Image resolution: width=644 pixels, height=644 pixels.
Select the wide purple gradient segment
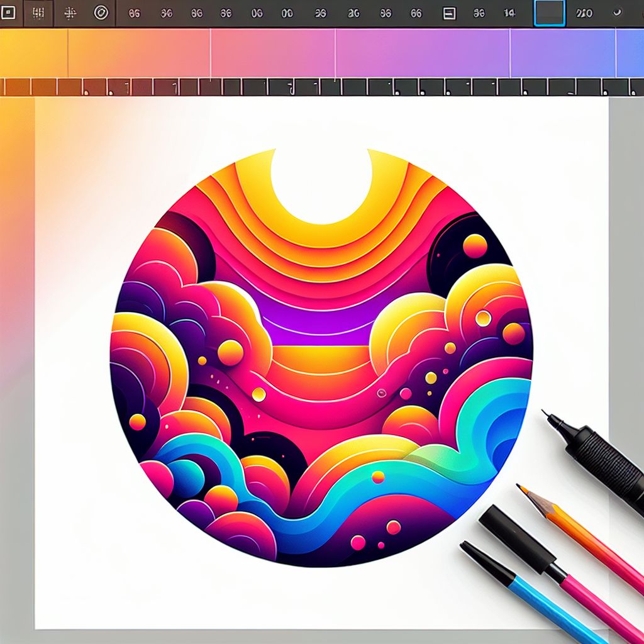pos(422,53)
